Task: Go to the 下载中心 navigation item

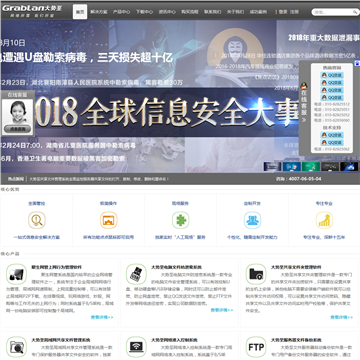Action: pos(144,12)
